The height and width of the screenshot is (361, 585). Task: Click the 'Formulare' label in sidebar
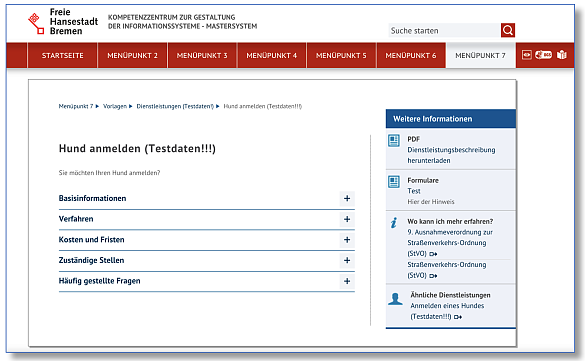423,180
